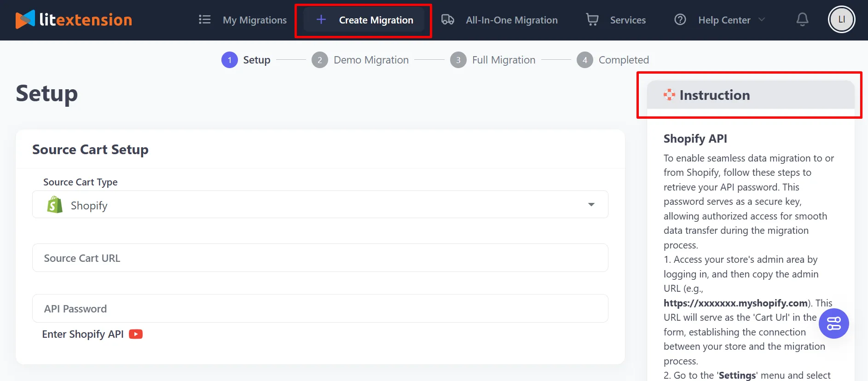This screenshot has height=381, width=868.
Task: Click the plus icon in Create Migration
Action: click(x=321, y=19)
